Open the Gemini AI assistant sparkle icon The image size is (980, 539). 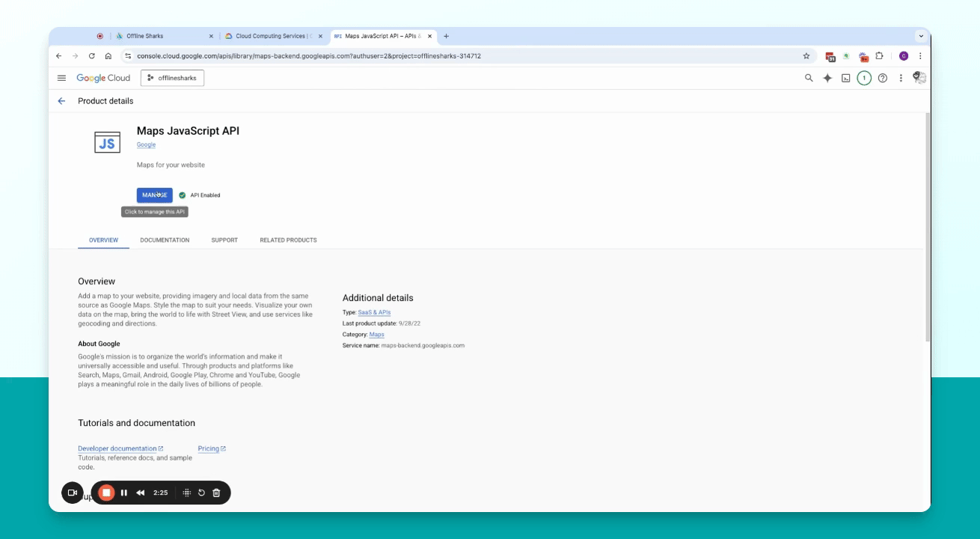coord(827,78)
